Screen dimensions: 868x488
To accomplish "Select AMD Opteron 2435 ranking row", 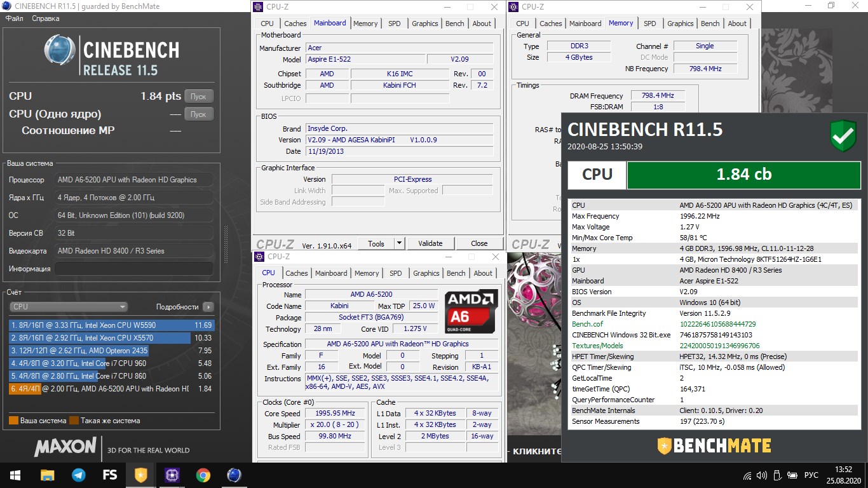I will pos(111,351).
